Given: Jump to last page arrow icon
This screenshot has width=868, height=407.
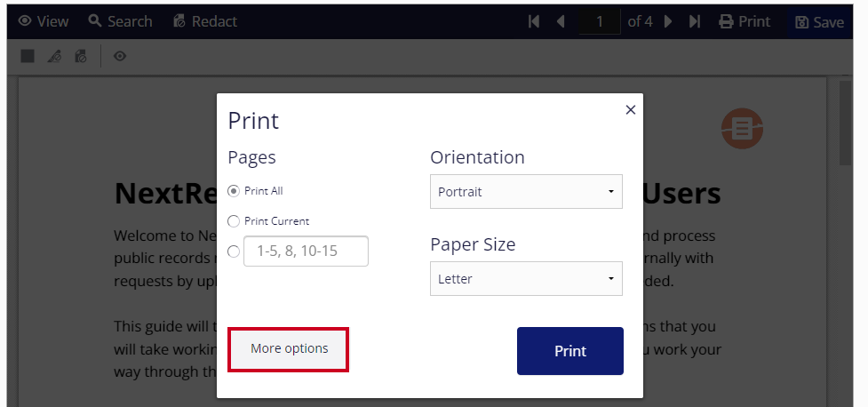Looking at the screenshot, I should click(695, 21).
